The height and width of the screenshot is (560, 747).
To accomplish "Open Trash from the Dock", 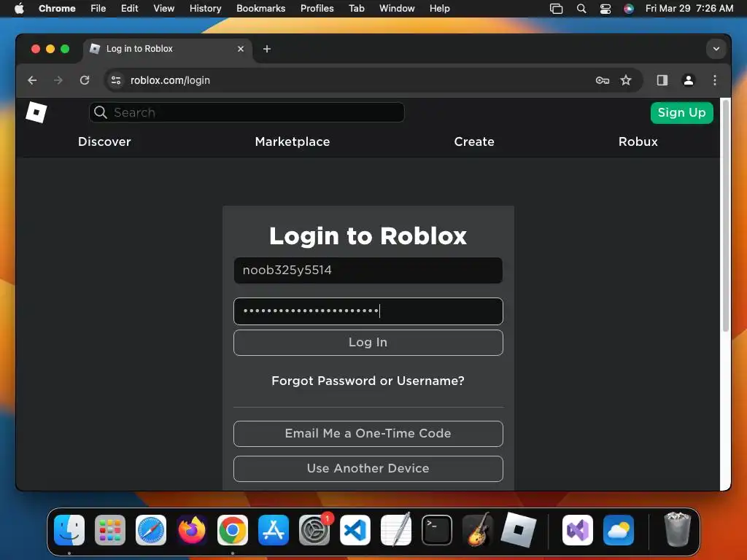I will pyautogui.click(x=677, y=530).
